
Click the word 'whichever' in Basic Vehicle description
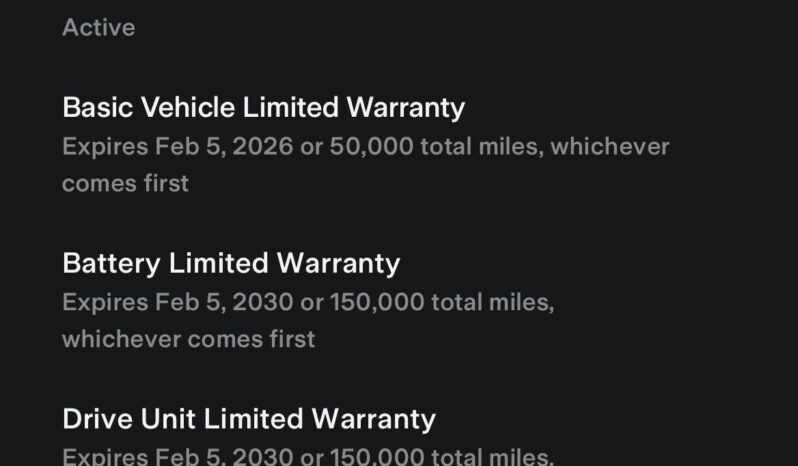tap(610, 147)
